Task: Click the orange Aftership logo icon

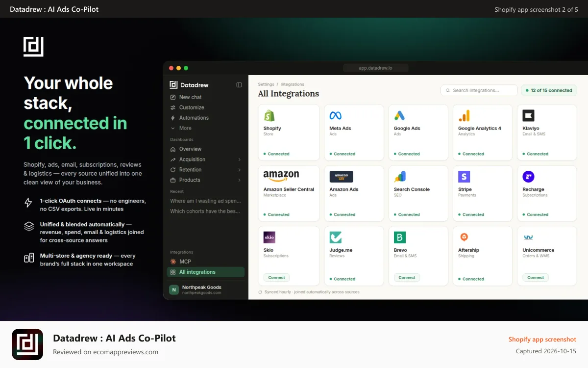Action: pos(464,237)
